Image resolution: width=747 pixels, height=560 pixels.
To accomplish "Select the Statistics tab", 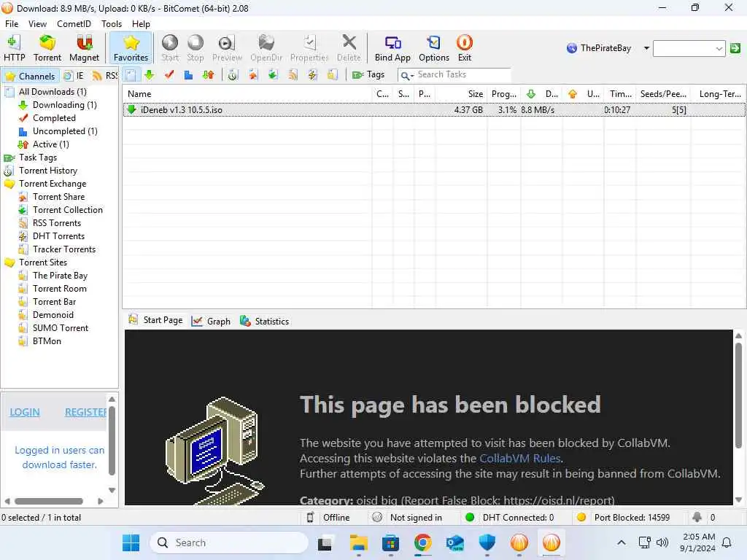I will pos(264,322).
